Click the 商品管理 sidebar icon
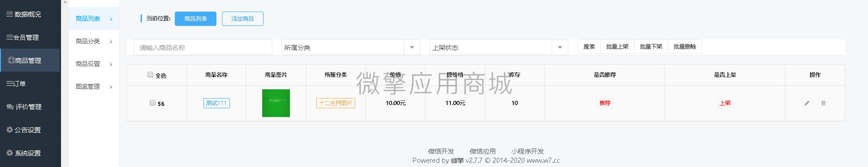Screen dimensions: 868x167 tap(11, 60)
